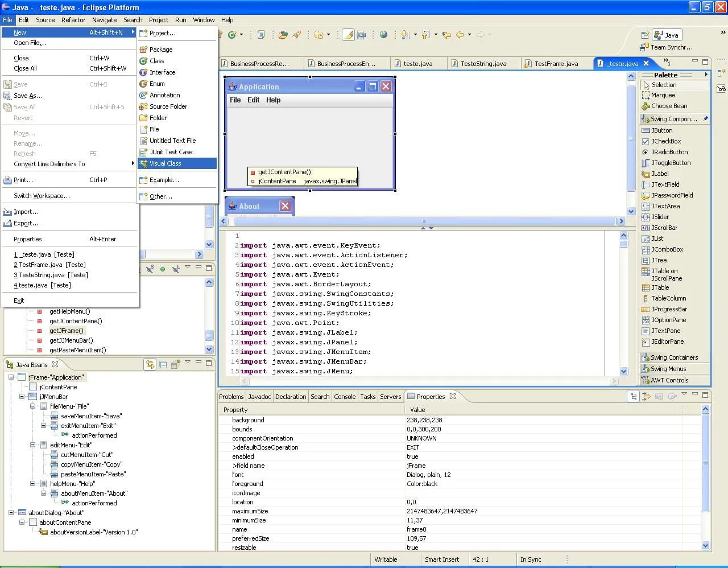
Task: Choose the JToggleButton palette component
Action: (671, 163)
